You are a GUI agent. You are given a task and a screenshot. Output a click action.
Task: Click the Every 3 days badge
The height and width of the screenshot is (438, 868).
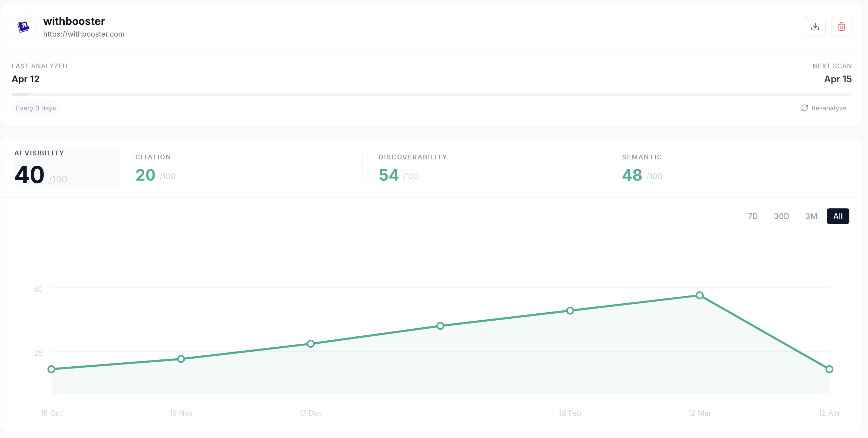pos(36,108)
